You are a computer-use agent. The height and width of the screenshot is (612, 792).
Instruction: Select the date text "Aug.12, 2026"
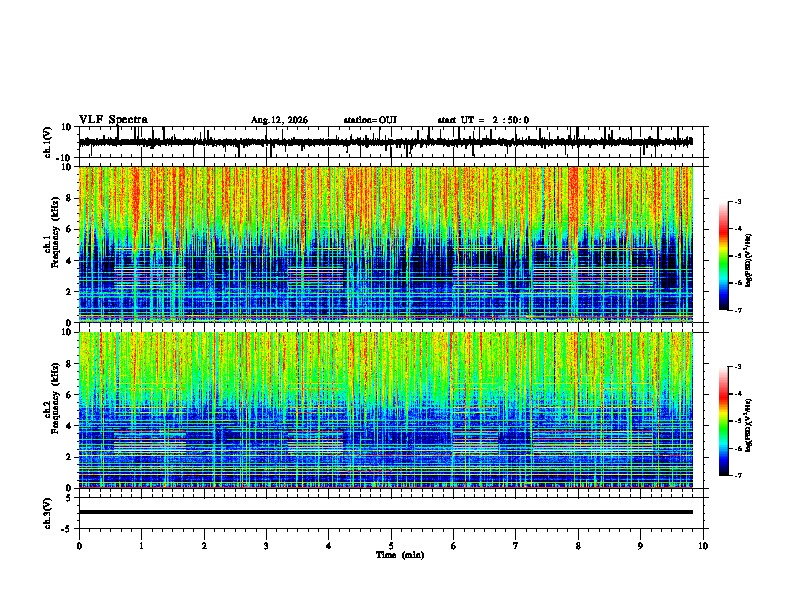279,120
